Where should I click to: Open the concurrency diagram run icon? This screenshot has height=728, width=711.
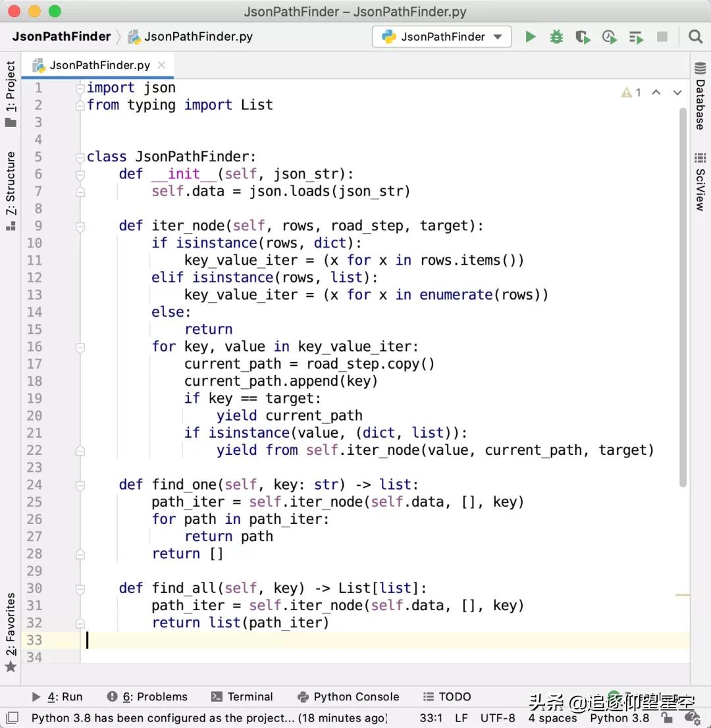coord(636,37)
